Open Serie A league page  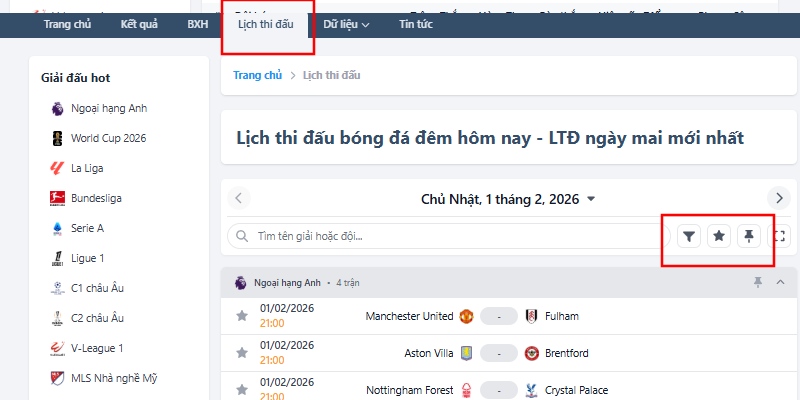point(87,228)
